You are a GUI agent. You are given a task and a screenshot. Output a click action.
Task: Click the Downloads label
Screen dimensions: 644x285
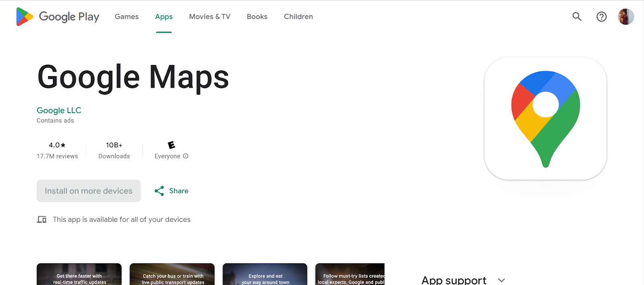114,156
